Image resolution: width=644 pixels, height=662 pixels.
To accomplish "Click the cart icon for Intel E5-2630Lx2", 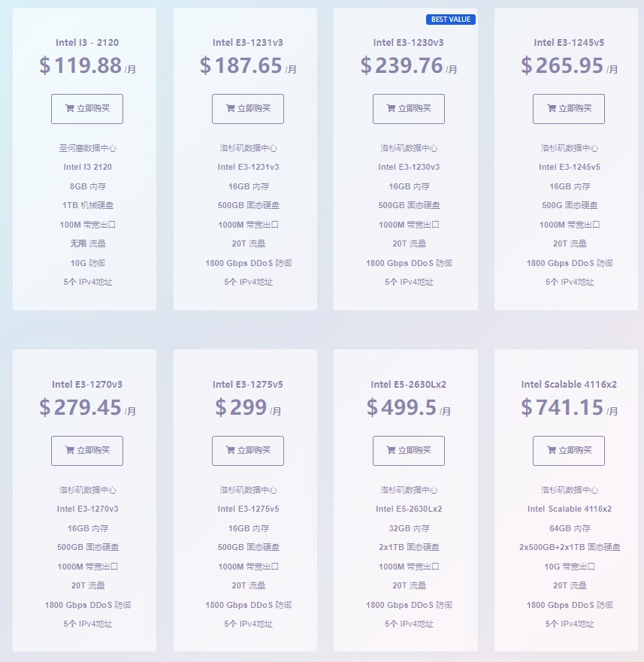I will coord(392,450).
